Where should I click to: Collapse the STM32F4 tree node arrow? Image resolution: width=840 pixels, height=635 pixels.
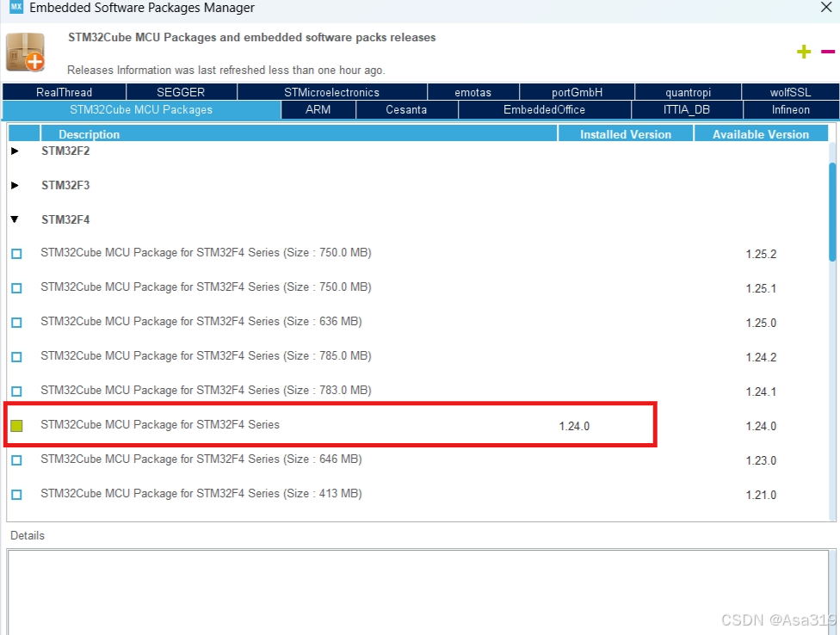click(15, 219)
